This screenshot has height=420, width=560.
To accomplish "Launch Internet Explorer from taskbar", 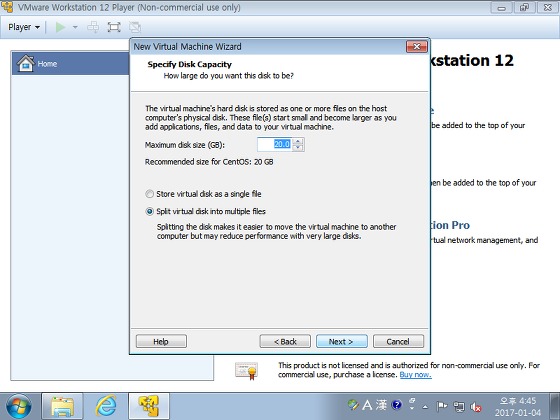I will click(106, 406).
